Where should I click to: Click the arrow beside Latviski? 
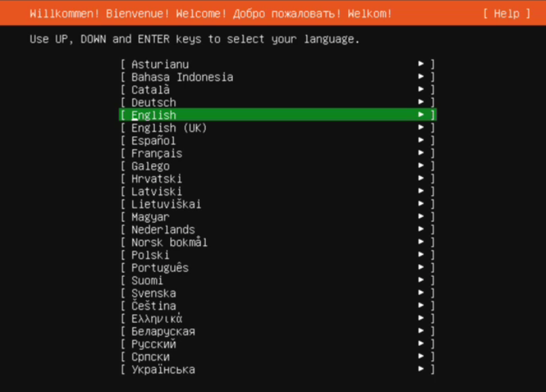click(421, 190)
